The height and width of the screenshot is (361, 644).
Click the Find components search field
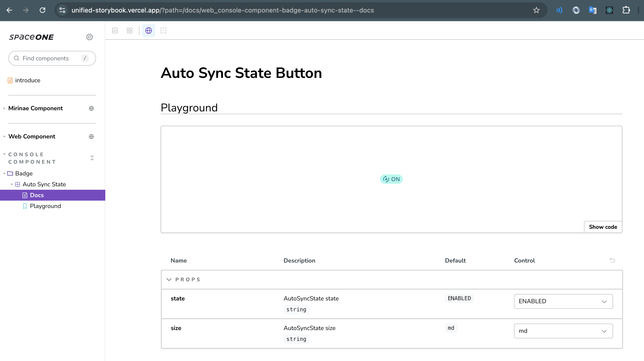pyautogui.click(x=52, y=58)
